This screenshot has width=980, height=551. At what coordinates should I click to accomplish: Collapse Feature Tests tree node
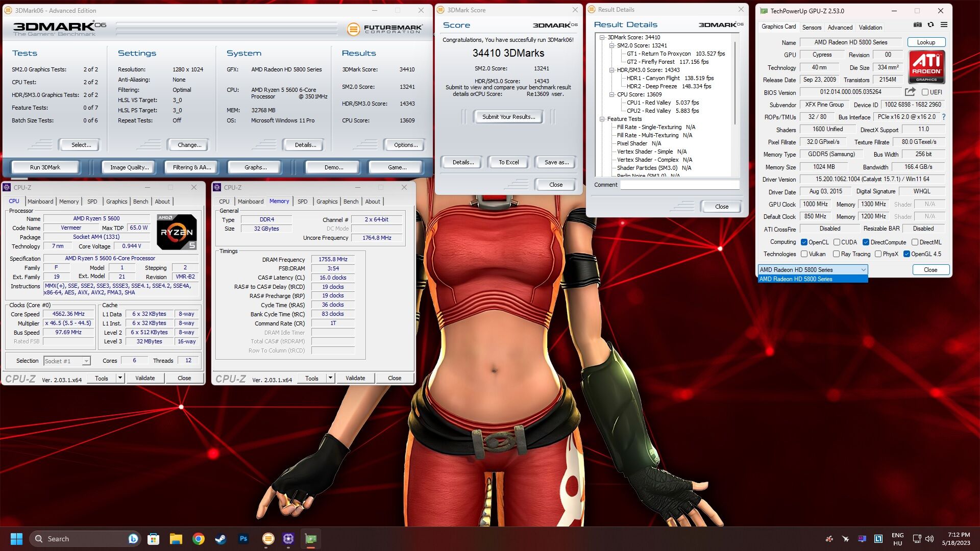(602, 119)
